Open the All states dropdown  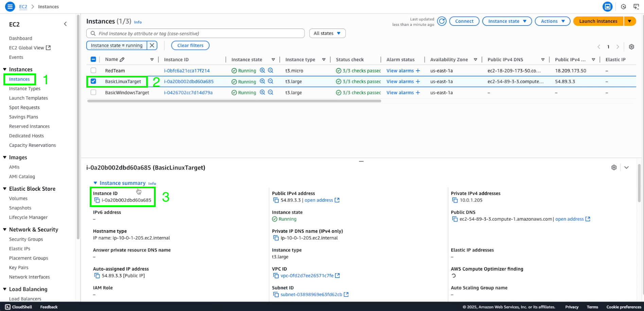[327, 33]
